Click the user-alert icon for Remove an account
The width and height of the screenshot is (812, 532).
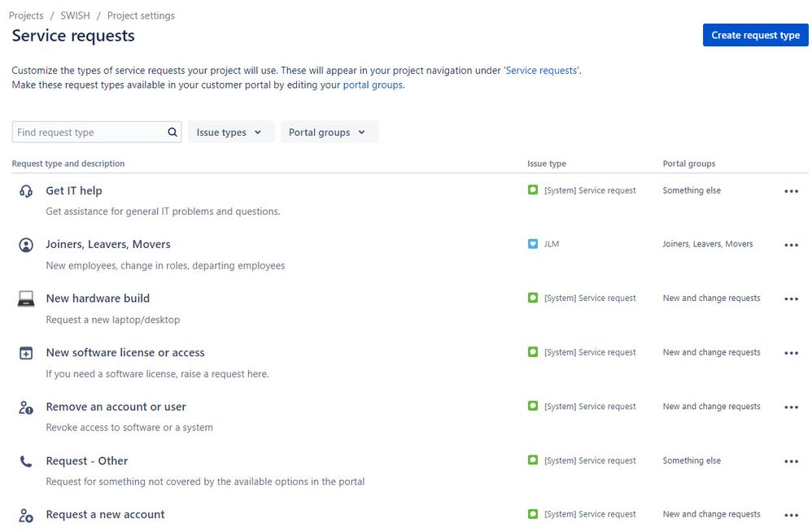26,407
